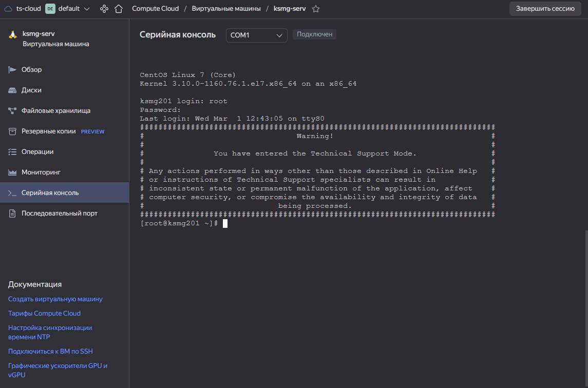Click the Warning! text in console
Viewport: 588px width, 388px height.
(315, 136)
